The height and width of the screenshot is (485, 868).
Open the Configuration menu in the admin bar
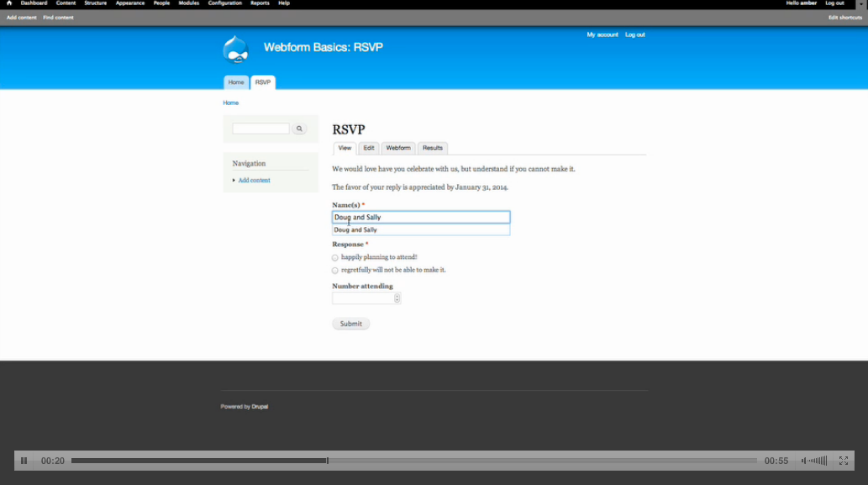[224, 3]
